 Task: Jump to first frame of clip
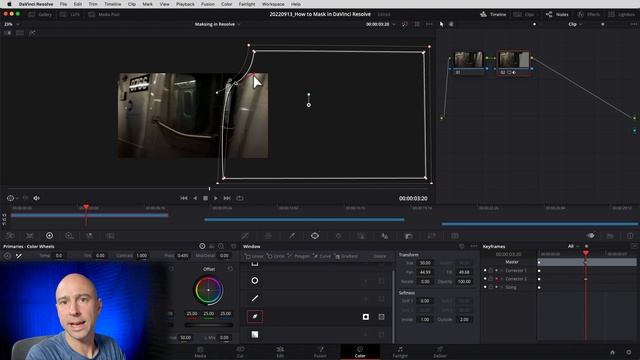click(x=184, y=198)
